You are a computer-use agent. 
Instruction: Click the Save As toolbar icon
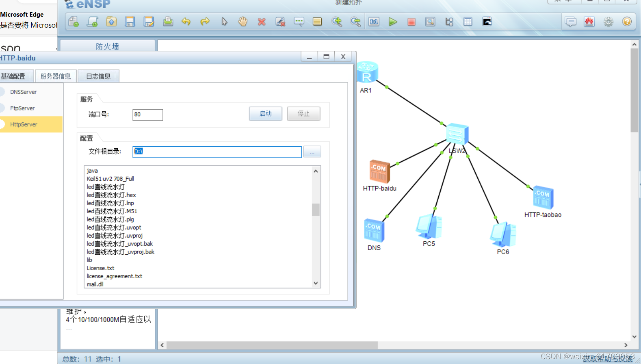tap(149, 22)
